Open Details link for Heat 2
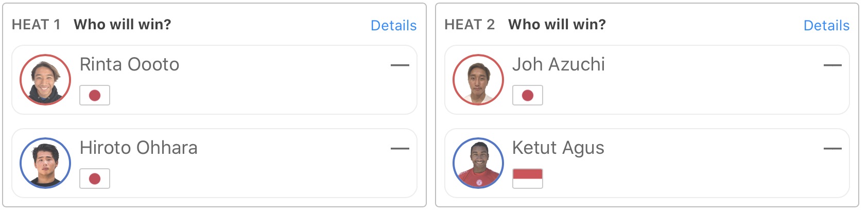The image size is (868, 213). point(826,25)
